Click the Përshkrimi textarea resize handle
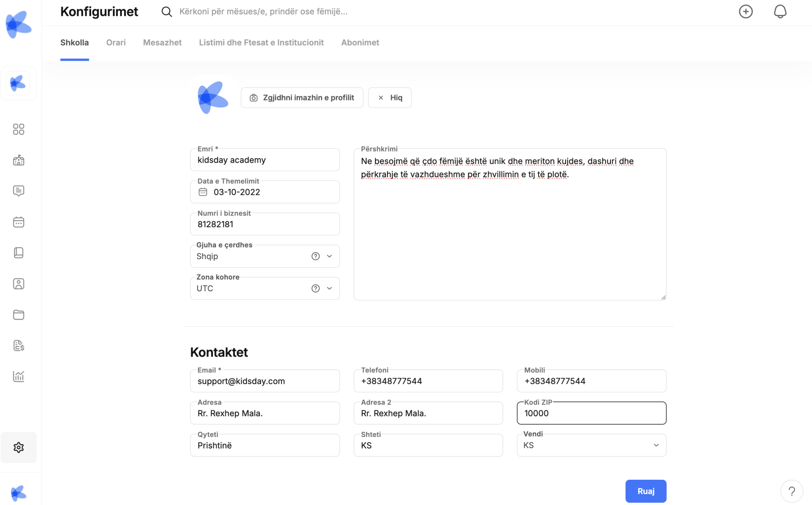This screenshot has height=505, width=812. point(663,297)
